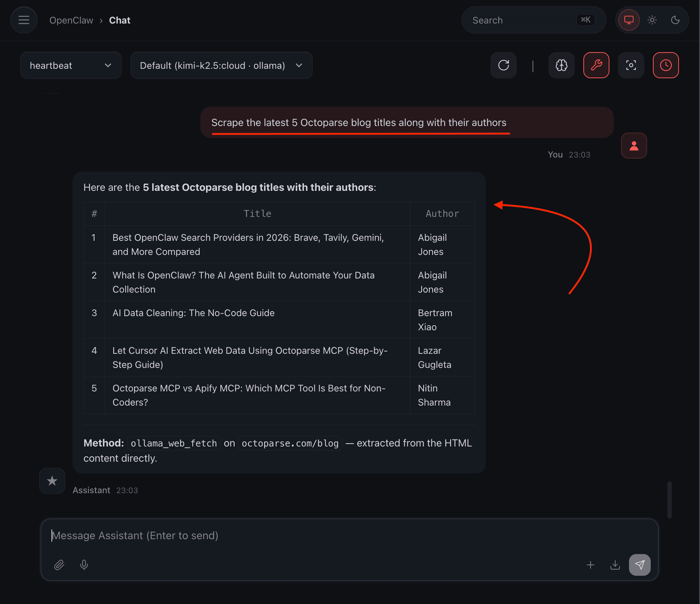Switch to light theme sun icon
This screenshot has width=700, height=604.
[652, 20]
